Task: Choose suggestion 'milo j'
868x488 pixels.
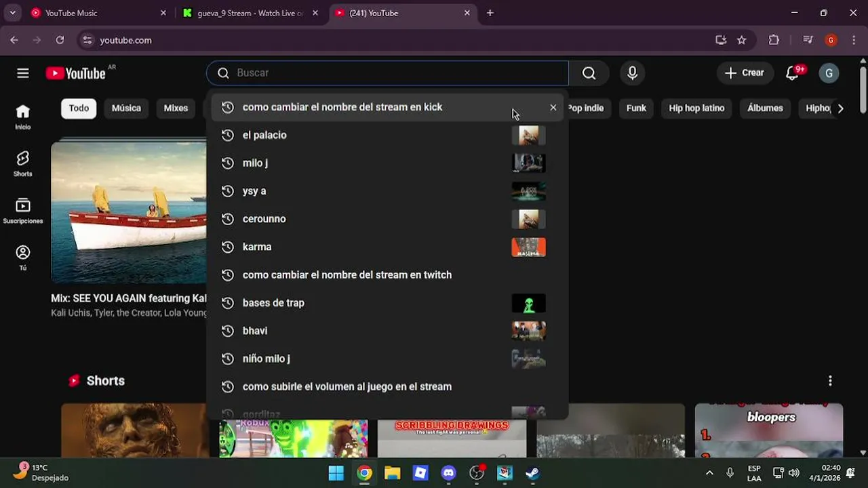Action: coord(387,163)
